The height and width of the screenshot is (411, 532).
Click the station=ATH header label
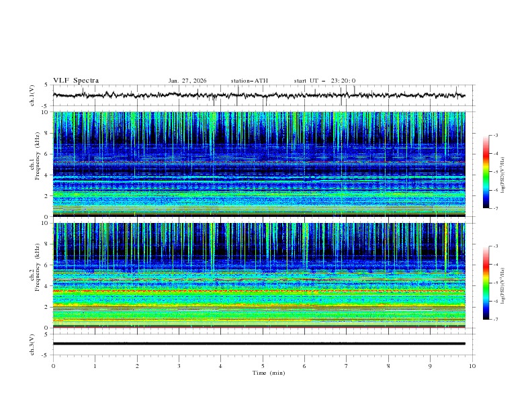249,81
